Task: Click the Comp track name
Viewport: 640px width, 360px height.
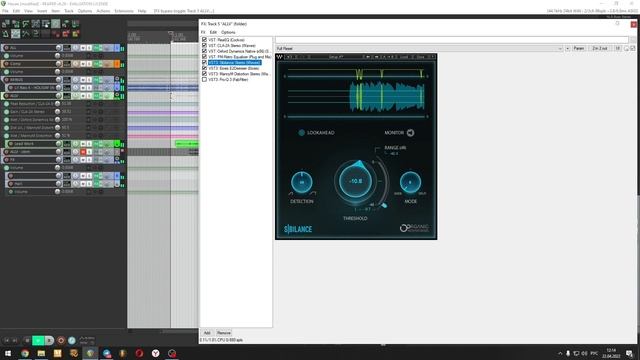Action: [x=16, y=64]
